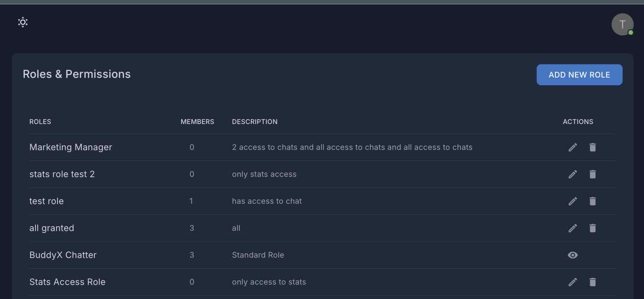This screenshot has height=299, width=644.
Task: Delete the test role entry
Action: pos(592,201)
